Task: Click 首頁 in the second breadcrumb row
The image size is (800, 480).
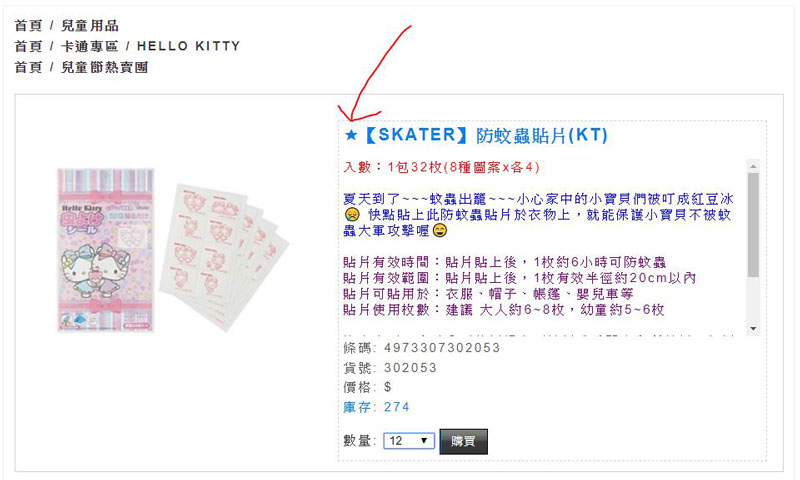Action: tap(28, 46)
